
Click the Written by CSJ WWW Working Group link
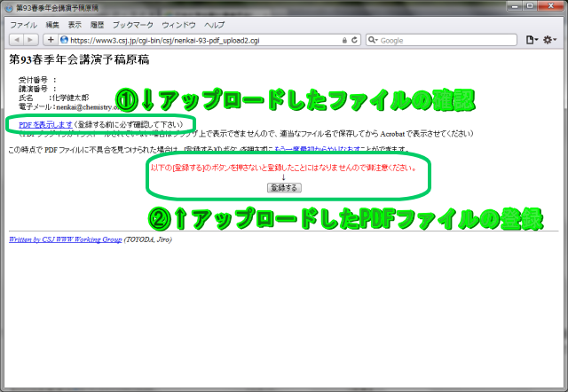65,239
